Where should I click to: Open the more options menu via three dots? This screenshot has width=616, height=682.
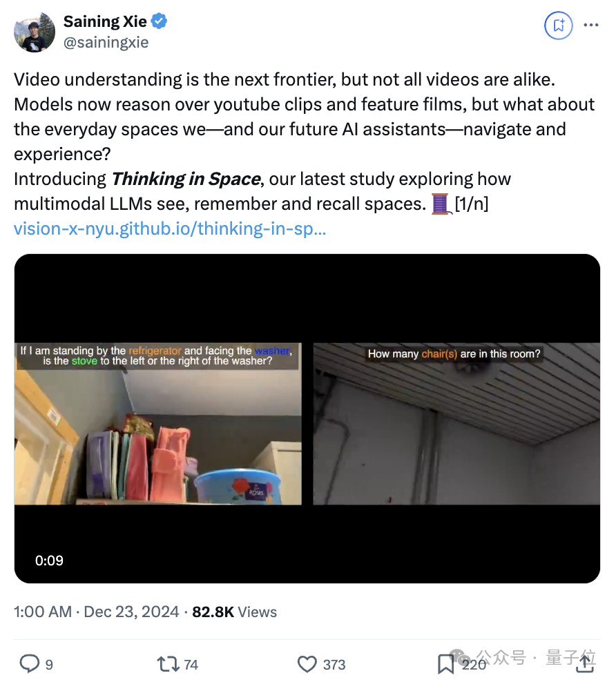click(x=591, y=25)
